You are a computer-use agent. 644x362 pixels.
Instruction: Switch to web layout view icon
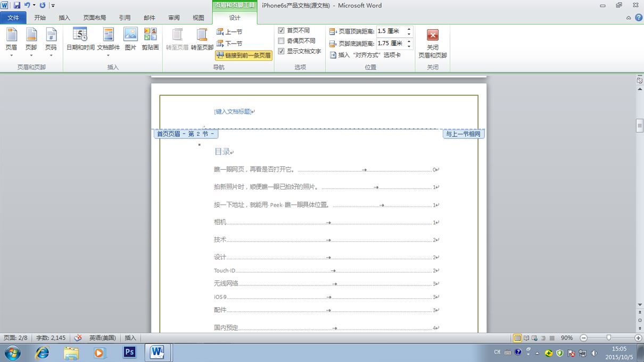(535, 338)
